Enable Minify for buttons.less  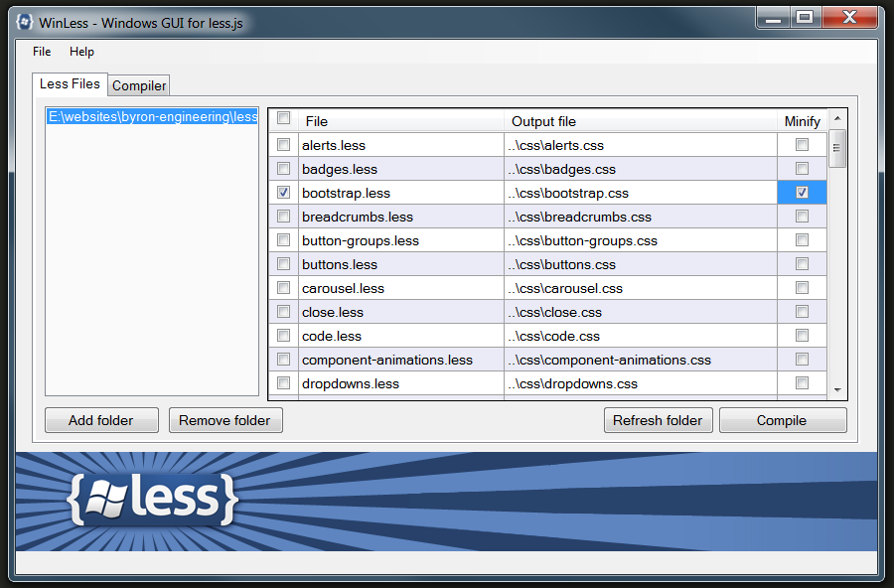tap(803, 263)
